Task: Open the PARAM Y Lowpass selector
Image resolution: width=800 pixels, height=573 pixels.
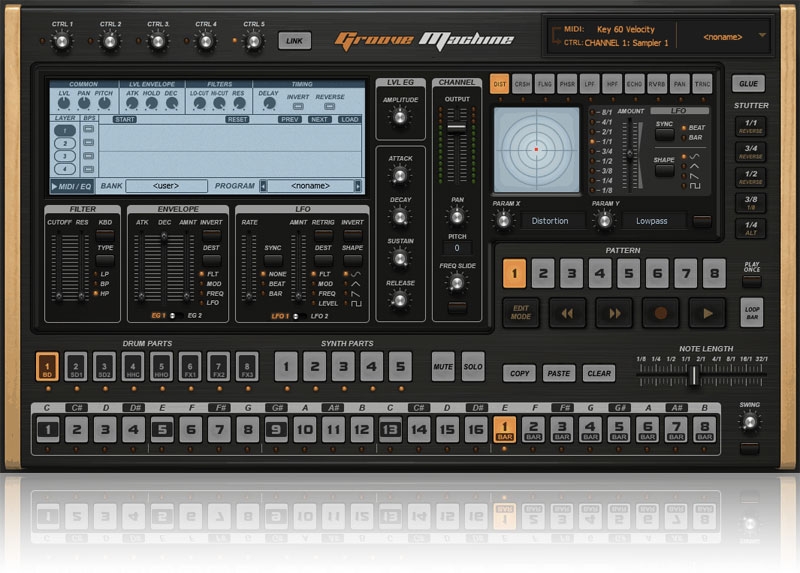Action: click(652, 221)
